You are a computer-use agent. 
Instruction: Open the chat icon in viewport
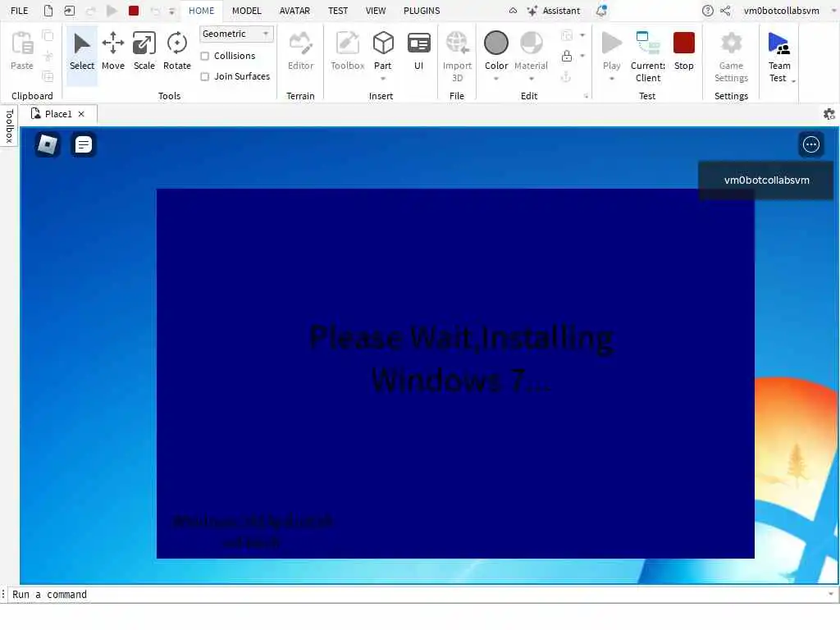click(x=84, y=144)
